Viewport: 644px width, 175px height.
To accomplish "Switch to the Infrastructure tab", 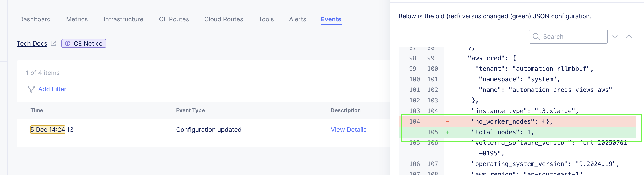I will pos(123,19).
